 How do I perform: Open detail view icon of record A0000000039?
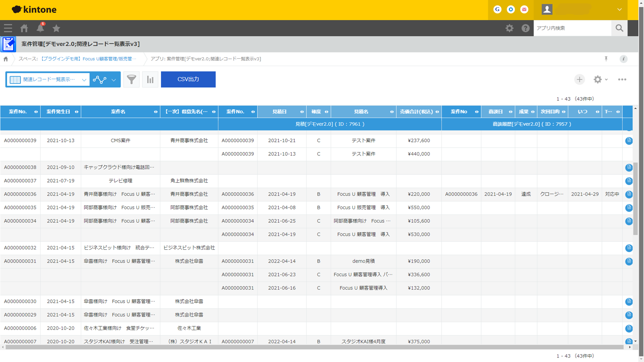tap(629, 141)
